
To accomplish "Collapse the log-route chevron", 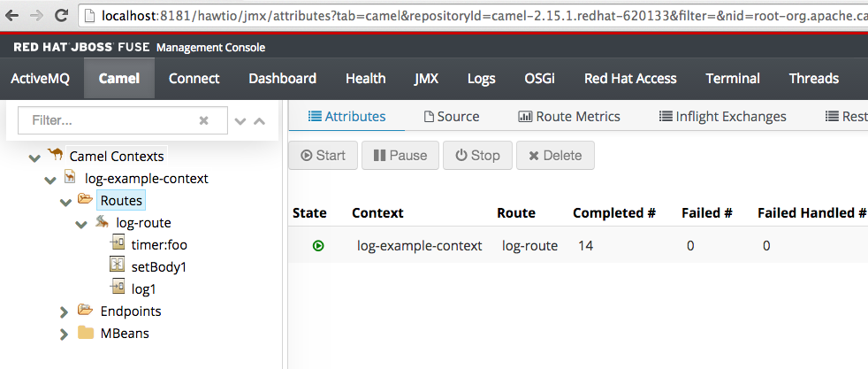I will point(81,225).
